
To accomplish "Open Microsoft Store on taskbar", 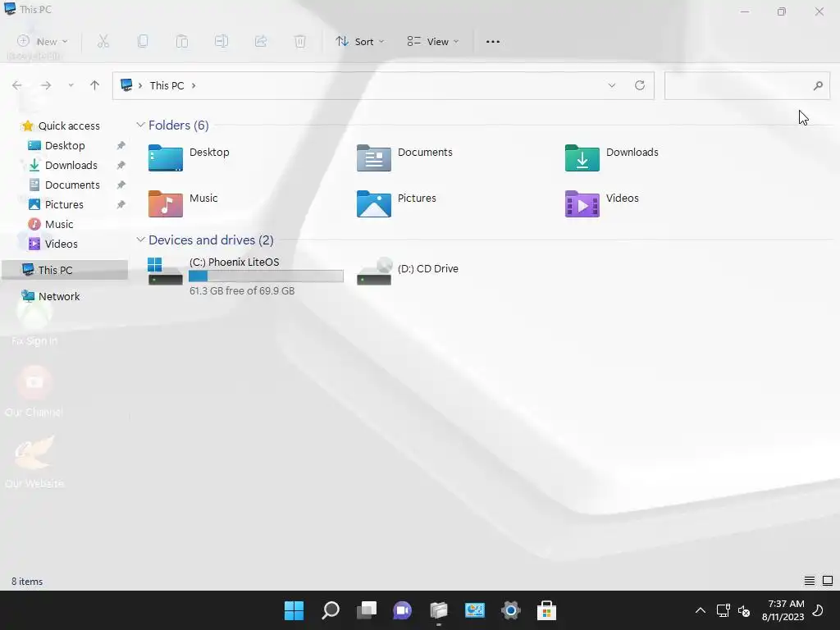I will pos(546,610).
